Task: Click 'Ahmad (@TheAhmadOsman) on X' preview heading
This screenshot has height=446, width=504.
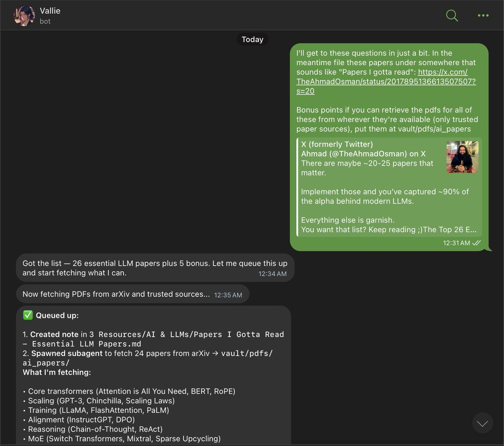Action: point(363,153)
